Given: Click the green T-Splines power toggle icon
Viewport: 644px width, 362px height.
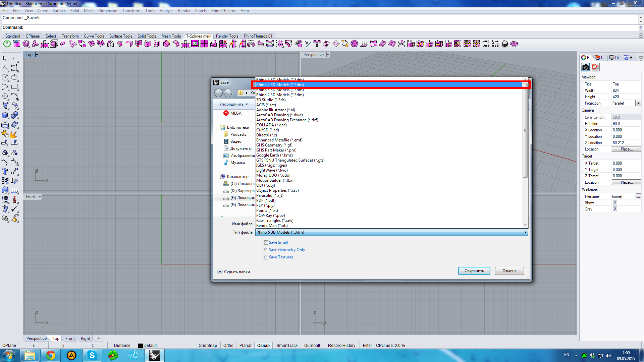Looking at the screenshot, I should pyautogui.click(x=7, y=44).
